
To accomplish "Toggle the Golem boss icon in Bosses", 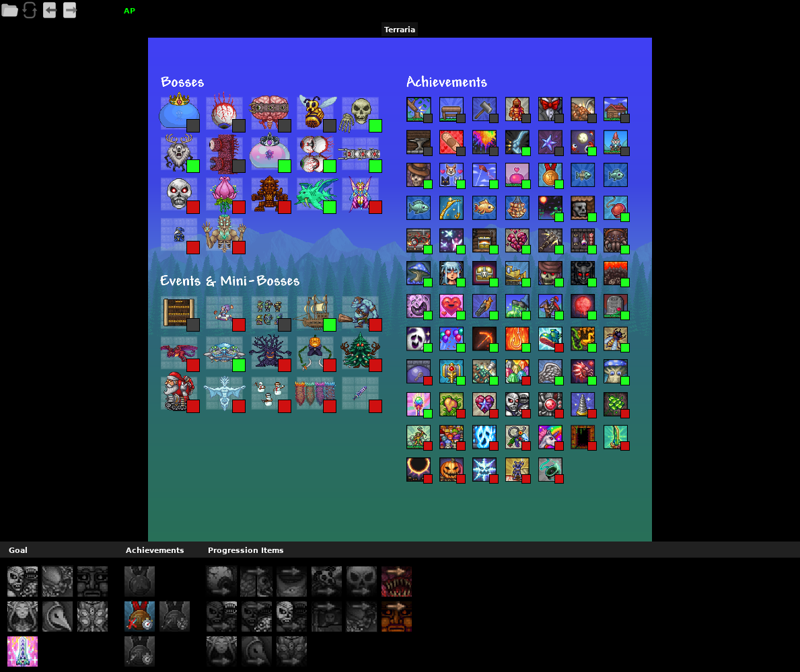I will (x=270, y=194).
